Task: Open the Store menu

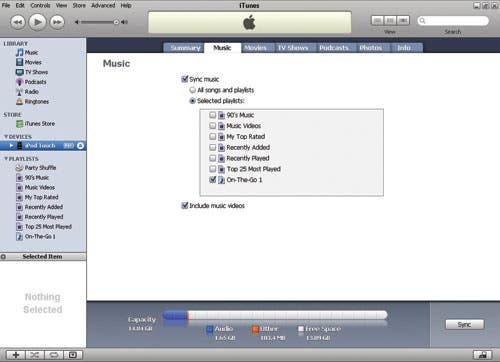Action: (79, 5)
